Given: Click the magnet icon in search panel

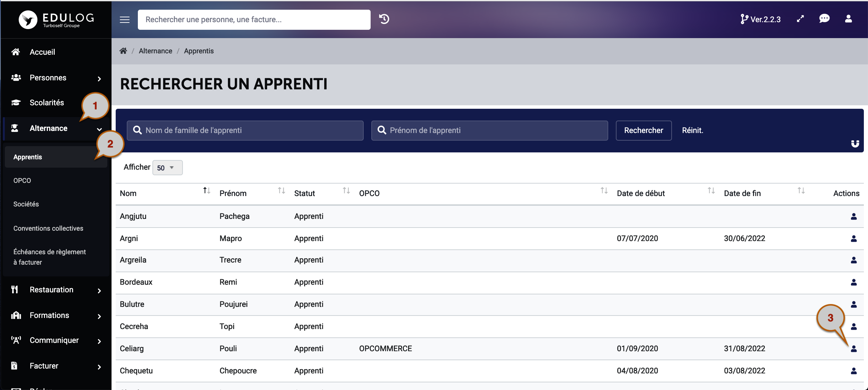Looking at the screenshot, I should click(x=855, y=144).
